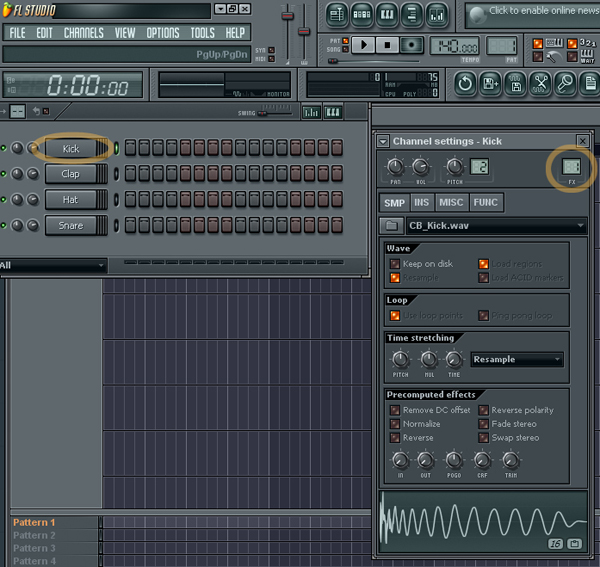Open Channel settings window menu arrow

[x=383, y=142]
